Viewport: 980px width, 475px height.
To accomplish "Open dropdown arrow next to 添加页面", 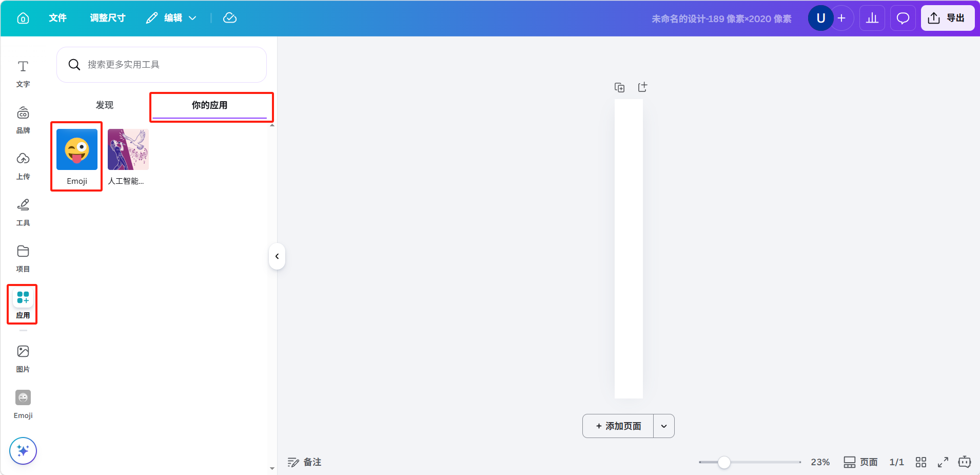I will point(663,426).
